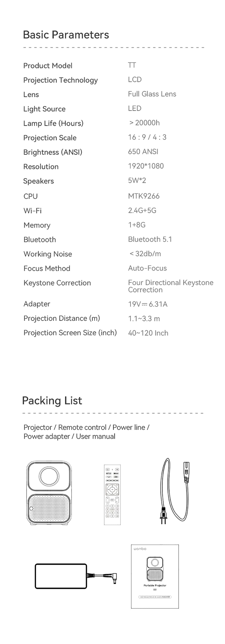
Task: Click the Basic Parameters heading
Action: 66,35
